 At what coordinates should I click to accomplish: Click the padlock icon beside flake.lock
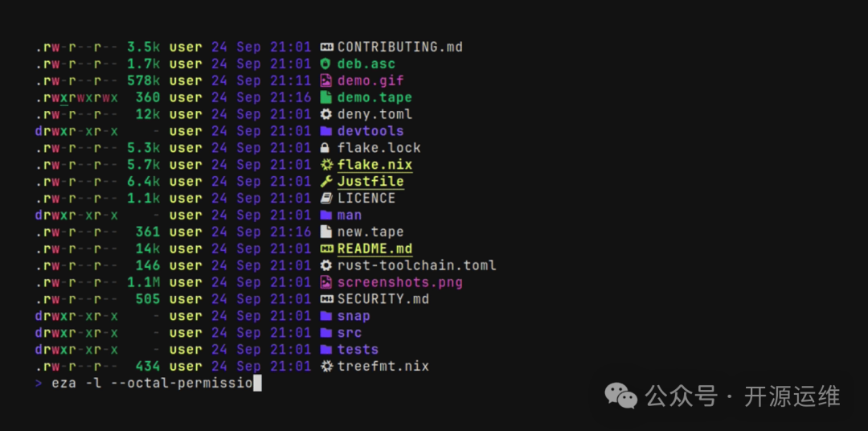(x=326, y=148)
